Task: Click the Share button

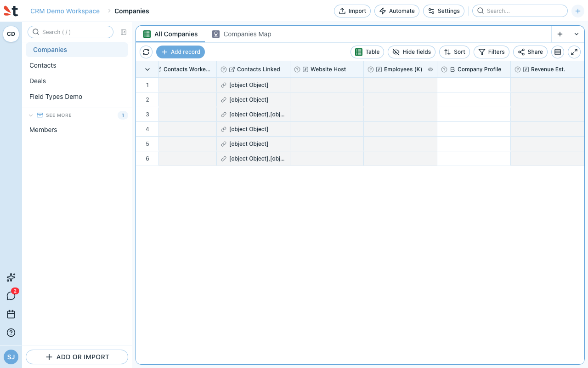Action: tap(531, 52)
